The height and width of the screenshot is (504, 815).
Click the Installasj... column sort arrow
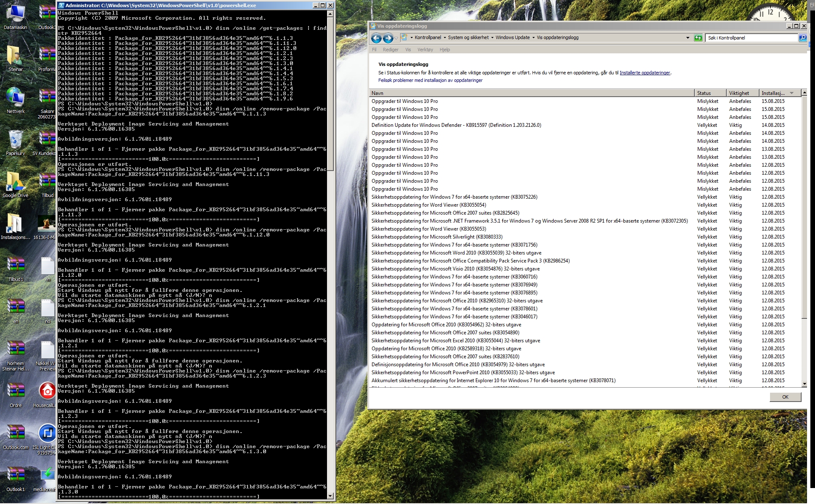point(792,93)
